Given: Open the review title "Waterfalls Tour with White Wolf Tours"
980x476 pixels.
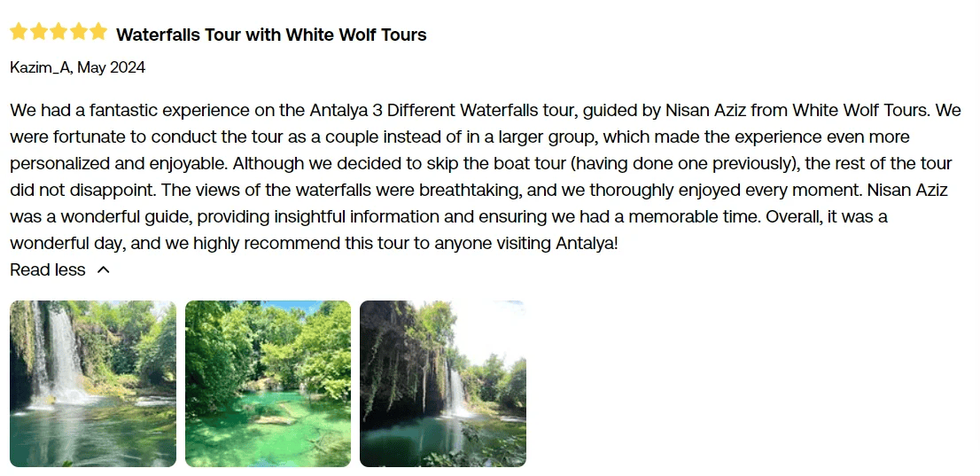Looking at the screenshot, I should pos(271,35).
